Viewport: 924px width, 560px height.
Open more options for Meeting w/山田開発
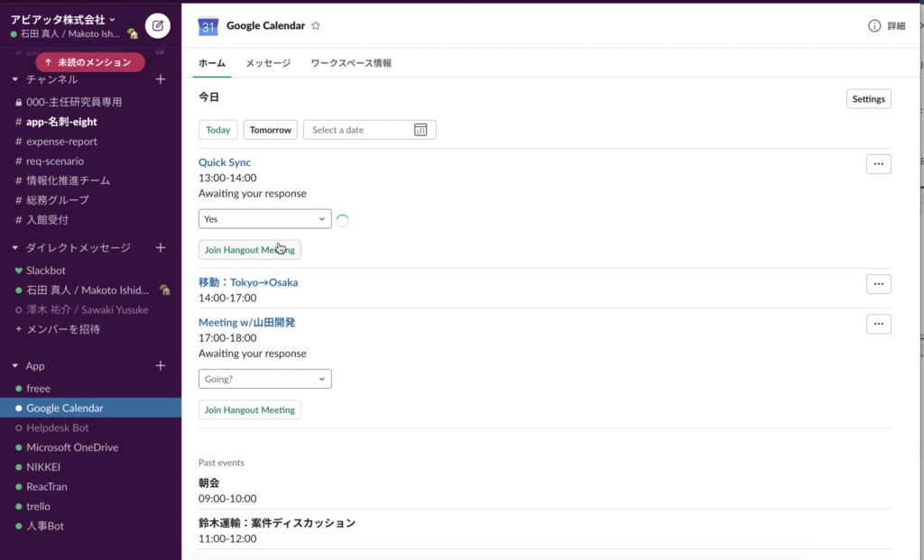[879, 324]
